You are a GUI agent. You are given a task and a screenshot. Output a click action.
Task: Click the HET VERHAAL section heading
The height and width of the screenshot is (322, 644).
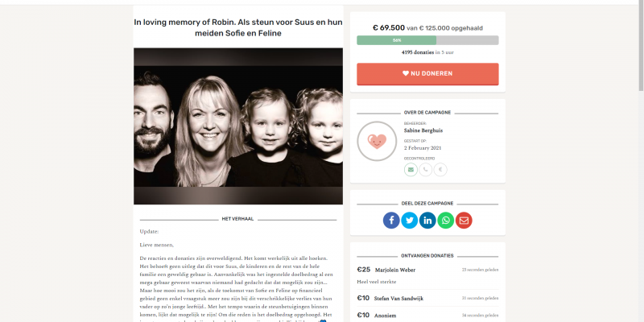(237, 219)
